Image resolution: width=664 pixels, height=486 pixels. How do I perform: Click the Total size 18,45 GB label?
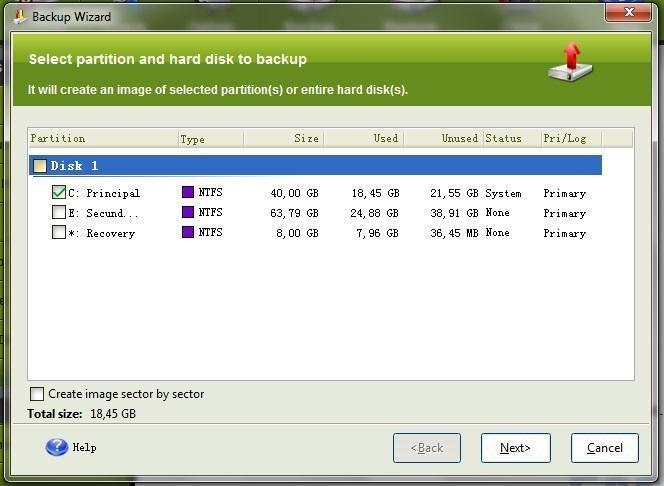pos(82,414)
